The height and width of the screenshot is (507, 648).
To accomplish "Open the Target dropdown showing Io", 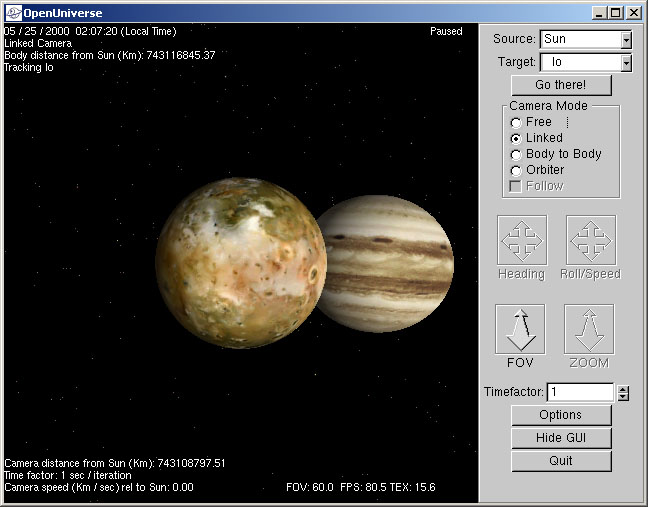I will click(x=627, y=63).
